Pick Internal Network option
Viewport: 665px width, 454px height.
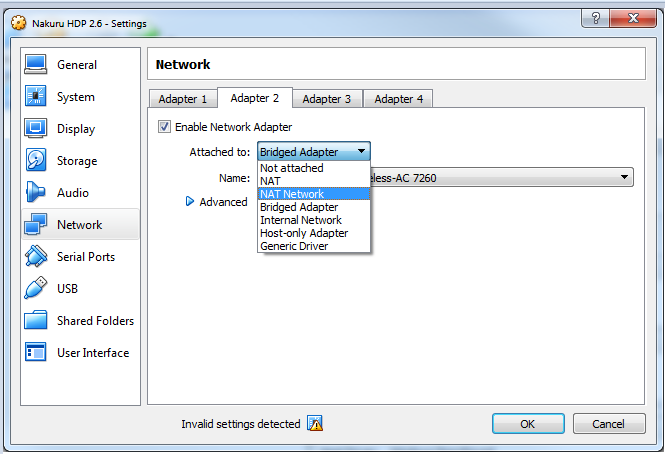pos(314,220)
